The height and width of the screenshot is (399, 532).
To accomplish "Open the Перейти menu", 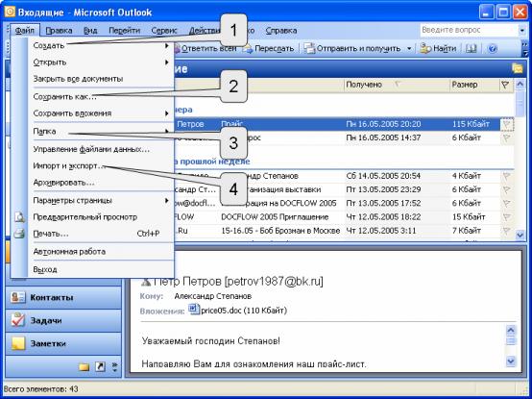I will point(124,31).
